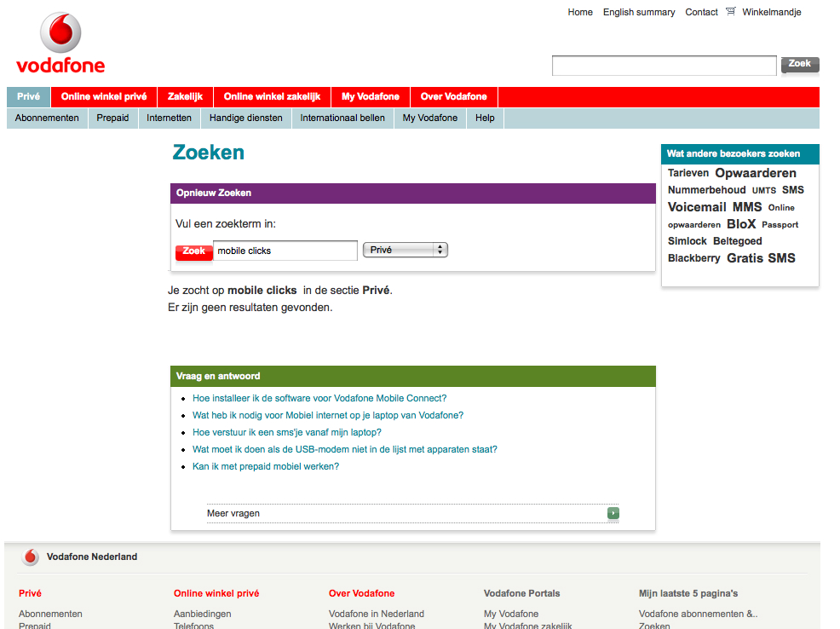Focus the top search input field
The width and height of the screenshot is (840, 629).
[x=664, y=66]
